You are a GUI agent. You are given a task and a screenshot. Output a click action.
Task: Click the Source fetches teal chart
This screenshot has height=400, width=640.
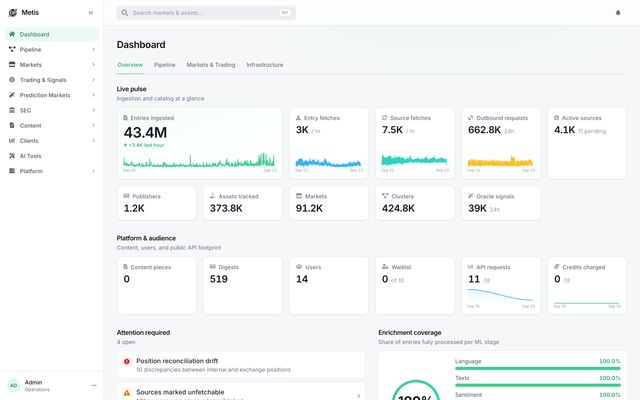(x=414, y=160)
